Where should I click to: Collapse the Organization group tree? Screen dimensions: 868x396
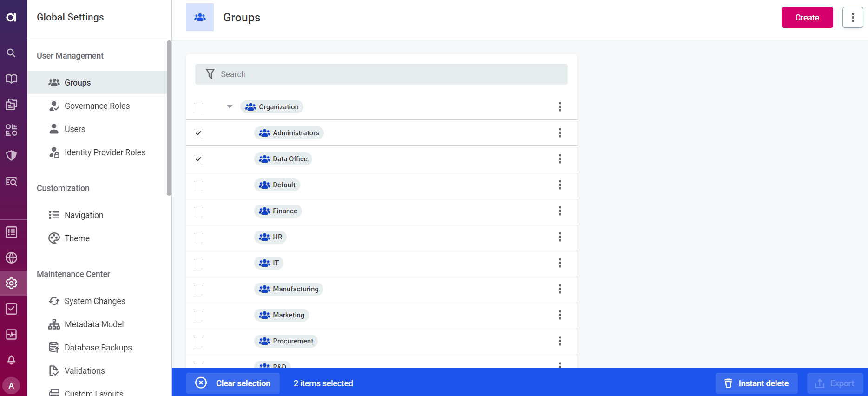coord(230,107)
